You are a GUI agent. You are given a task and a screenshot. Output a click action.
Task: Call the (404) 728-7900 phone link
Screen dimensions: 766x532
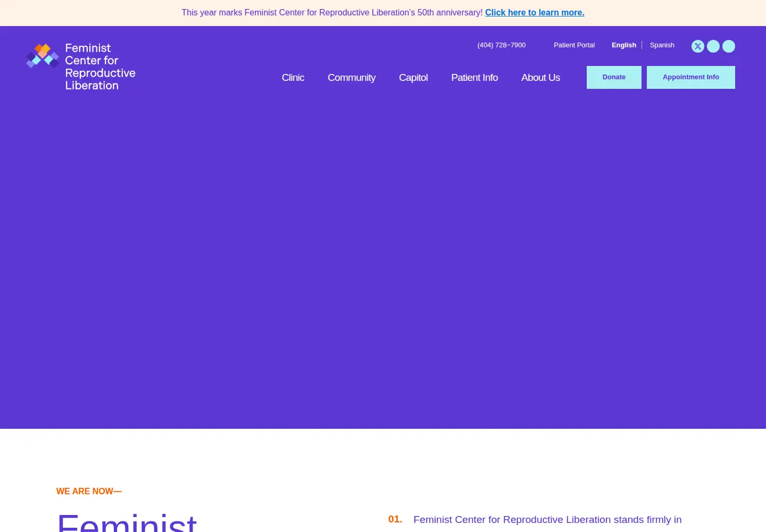point(502,45)
